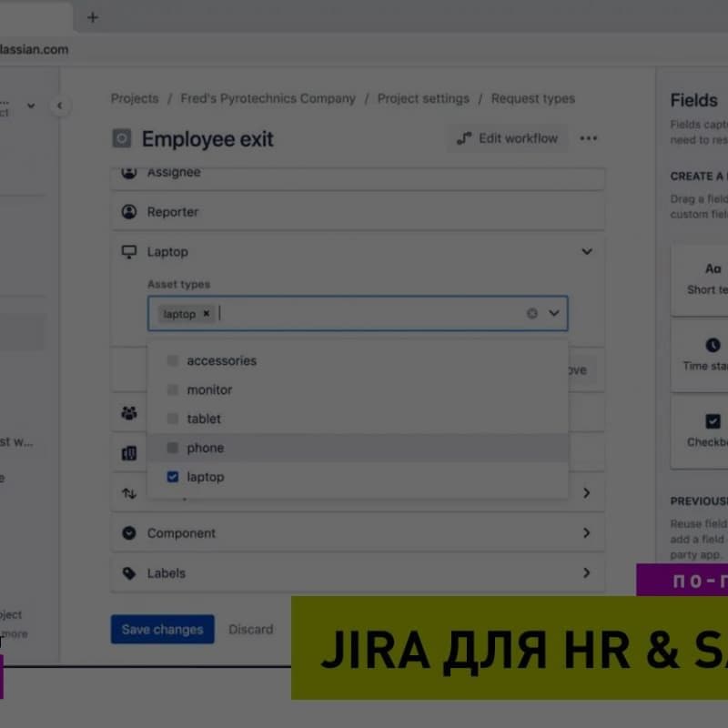
Task: Collapse the sidebar with the arrow button
Action: pos(59,106)
